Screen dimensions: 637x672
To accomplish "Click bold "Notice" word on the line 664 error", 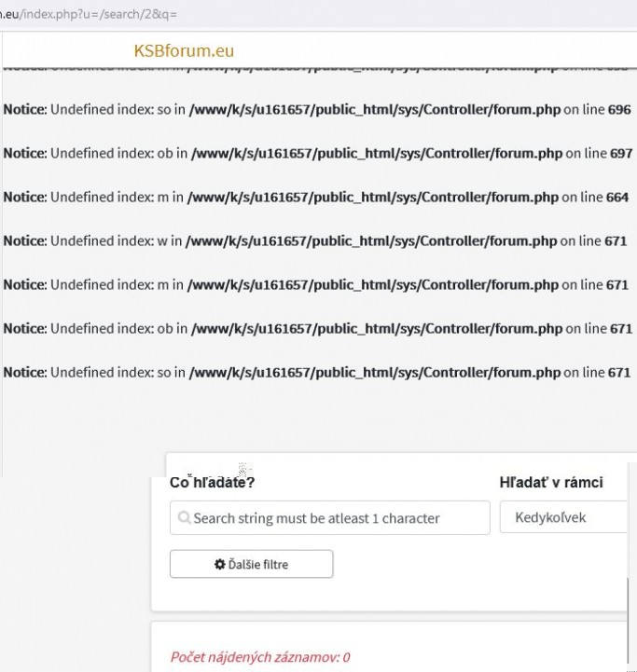I will (x=24, y=197).
